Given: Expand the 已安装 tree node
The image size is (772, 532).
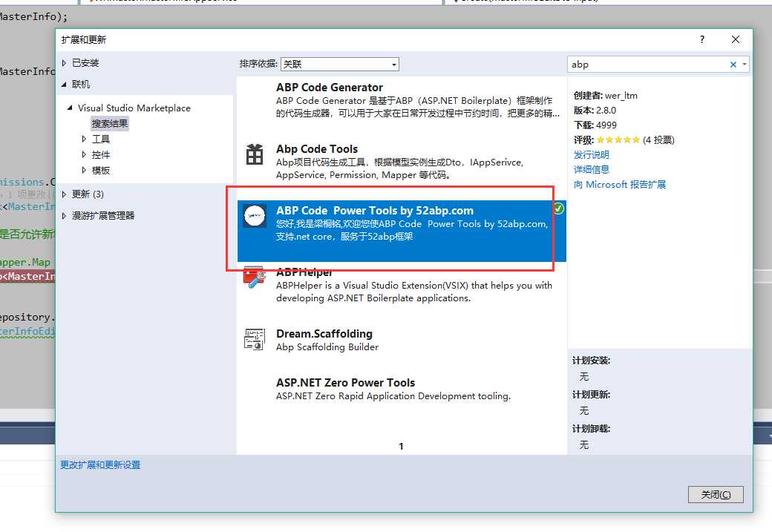Looking at the screenshot, I should point(64,63).
